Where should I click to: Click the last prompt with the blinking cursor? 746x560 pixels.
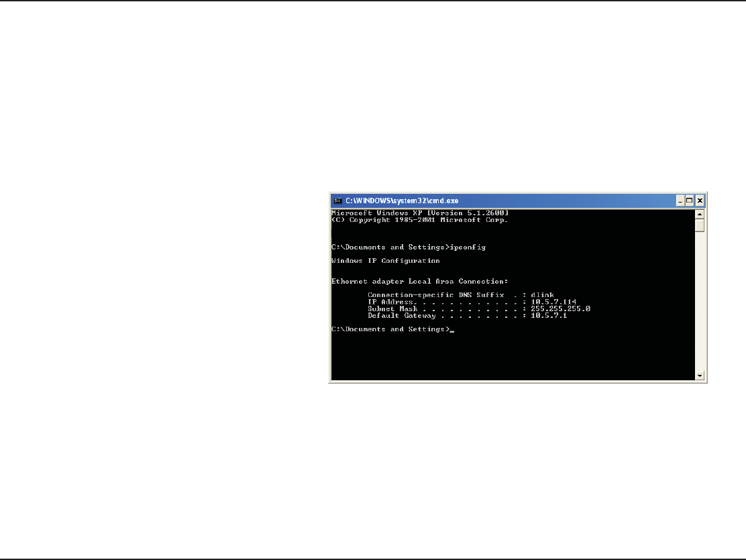click(x=393, y=329)
